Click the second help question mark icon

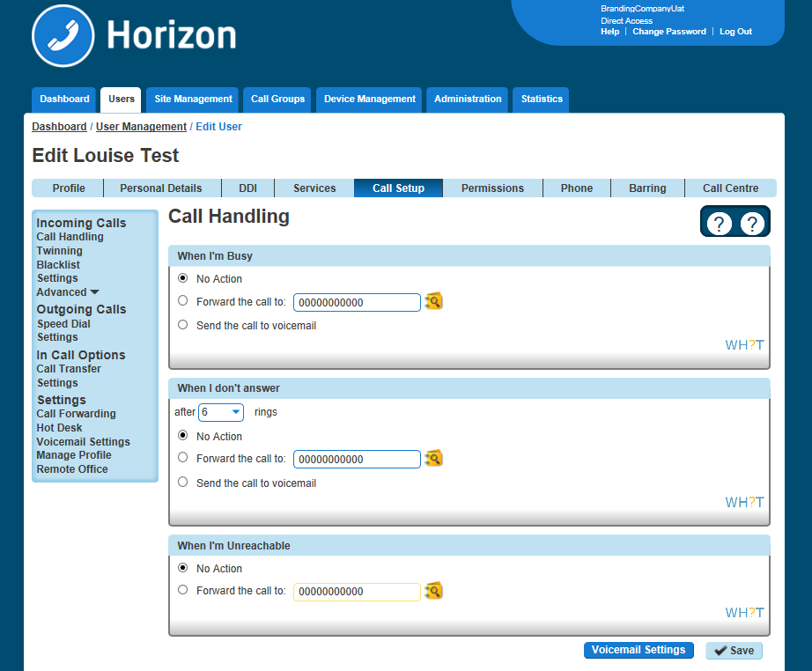[752, 224]
